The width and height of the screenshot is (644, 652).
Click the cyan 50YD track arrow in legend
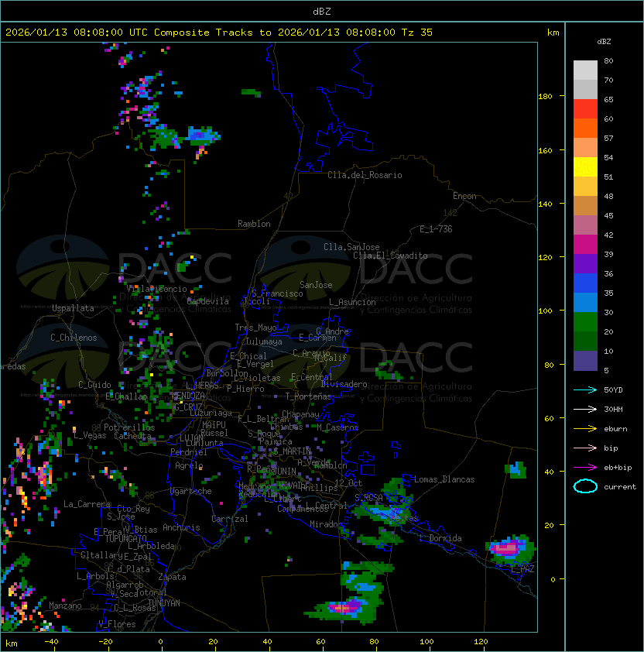pos(585,389)
